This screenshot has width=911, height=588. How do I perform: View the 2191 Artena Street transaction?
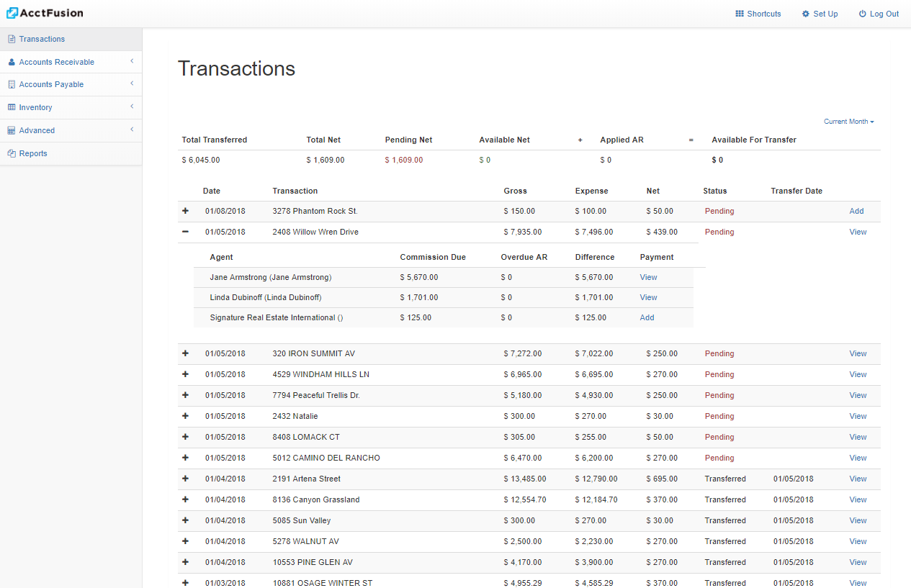point(858,479)
